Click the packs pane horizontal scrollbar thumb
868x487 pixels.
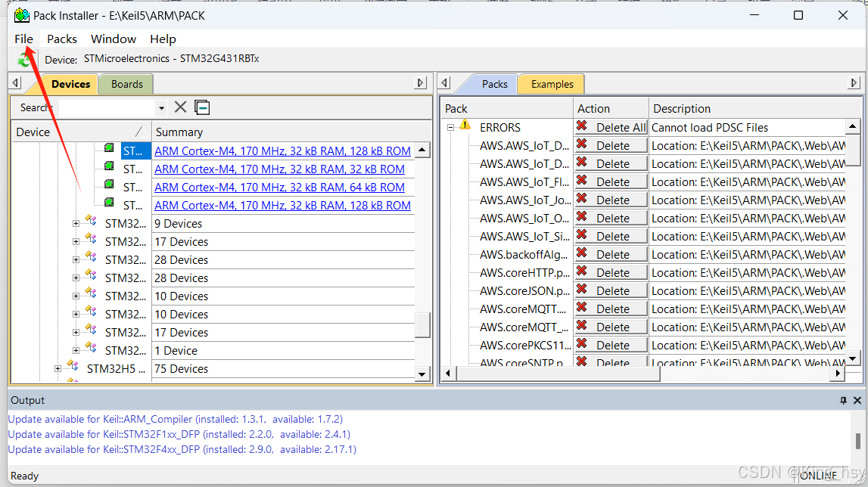click(x=558, y=374)
